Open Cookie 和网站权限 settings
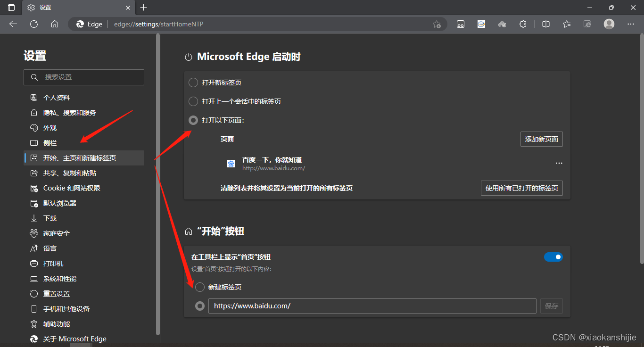644x347 pixels. point(84,188)
